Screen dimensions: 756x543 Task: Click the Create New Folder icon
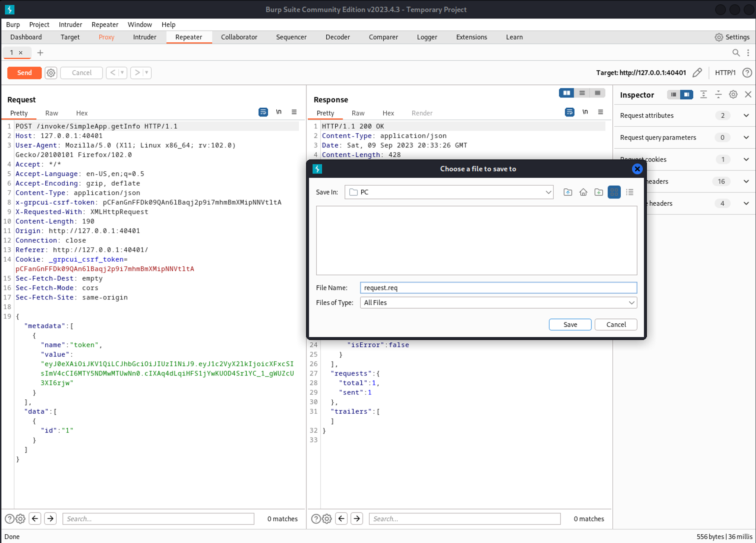click(599, 192)
